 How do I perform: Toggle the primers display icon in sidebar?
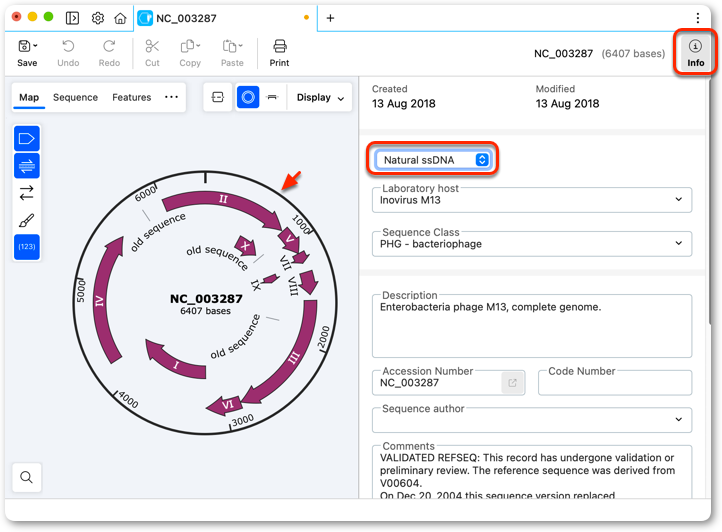27,165
